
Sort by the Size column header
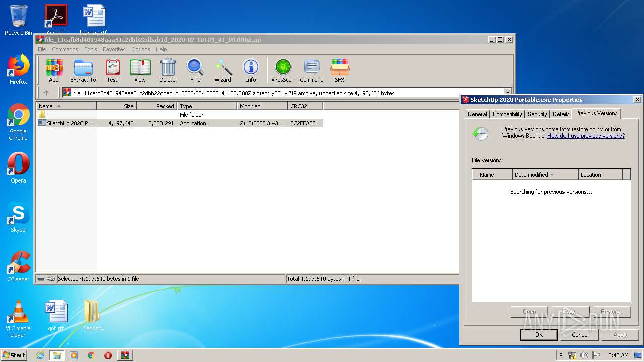coord(116,106)
